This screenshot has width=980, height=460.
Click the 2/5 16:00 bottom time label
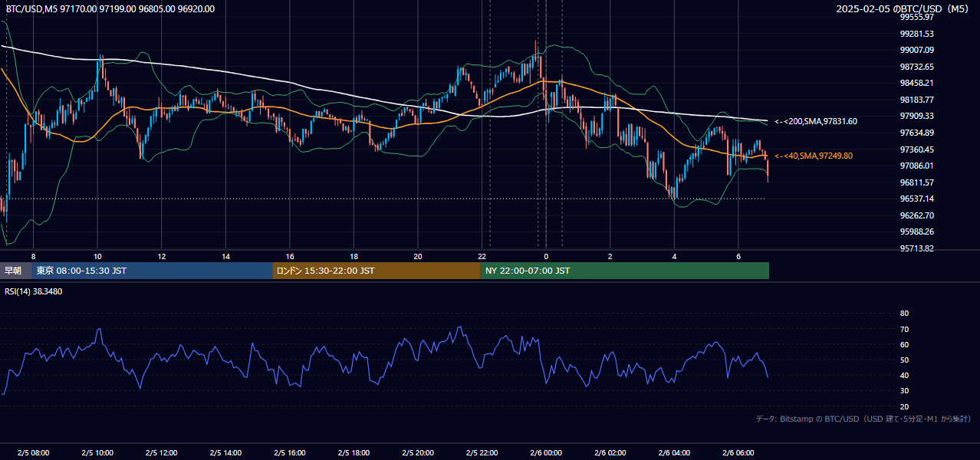point(289,453)
